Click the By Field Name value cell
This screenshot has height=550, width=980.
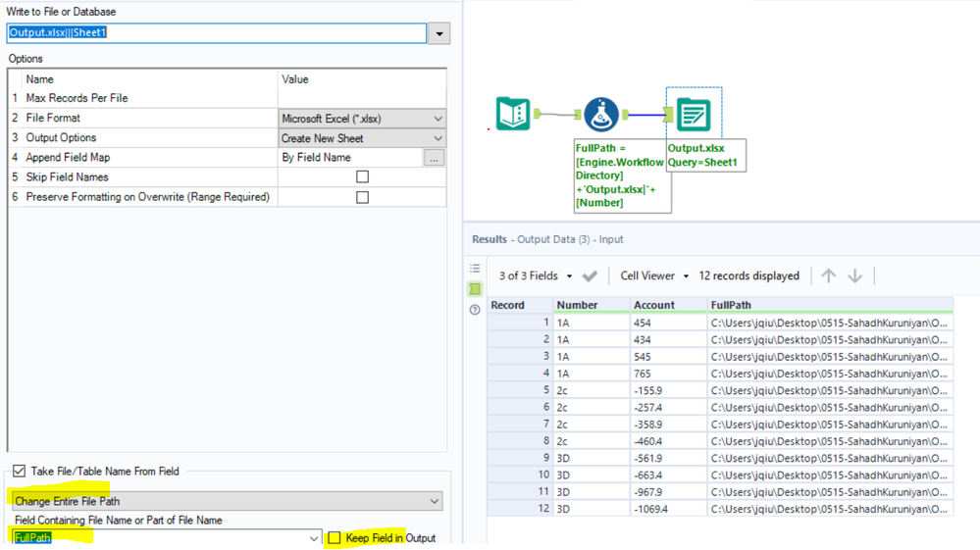350,157
